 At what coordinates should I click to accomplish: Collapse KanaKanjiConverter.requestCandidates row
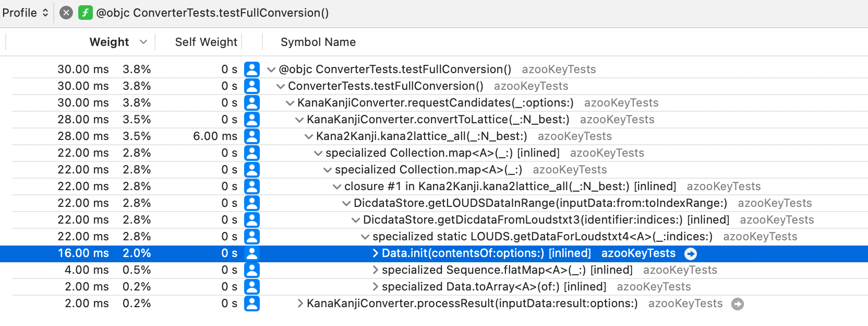(x=290, y=103)
